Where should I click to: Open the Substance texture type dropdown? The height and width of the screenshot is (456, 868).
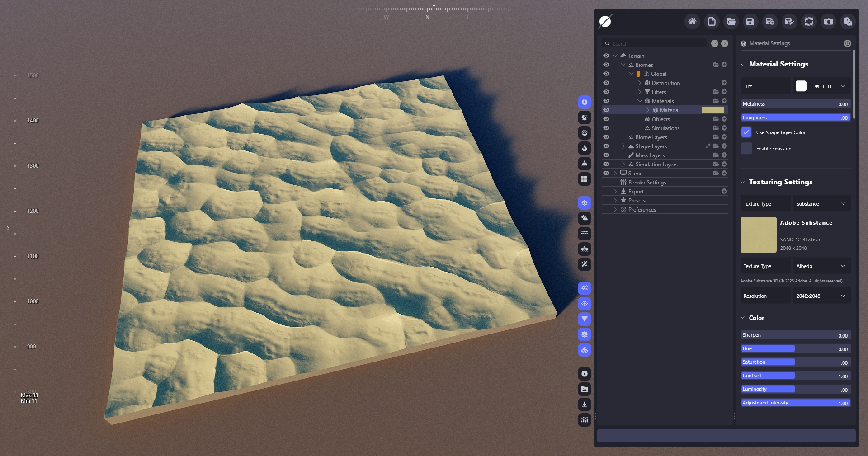(821, 204)
